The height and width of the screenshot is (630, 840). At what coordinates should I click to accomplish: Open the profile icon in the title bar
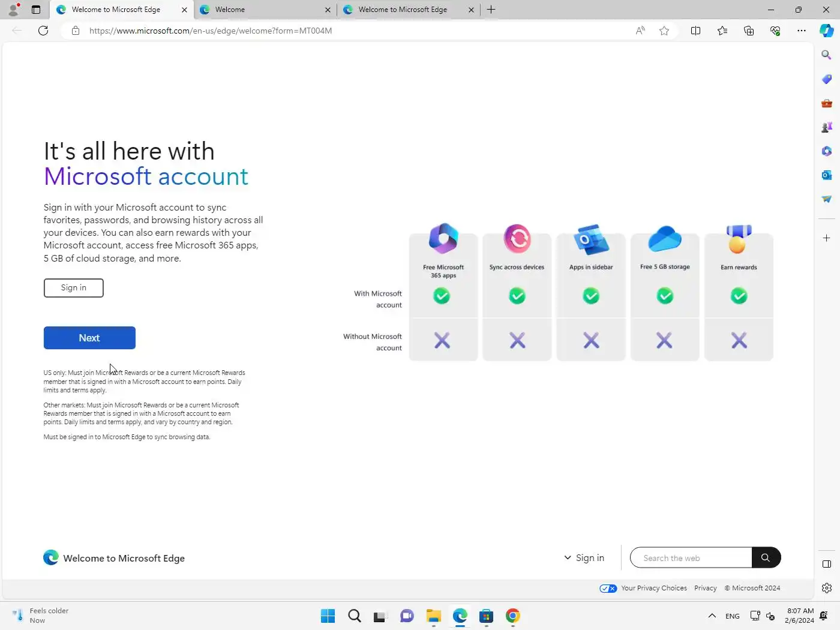13,10
